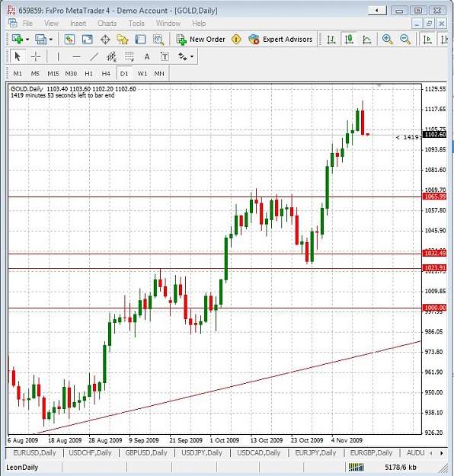Select the trendline tool
The height and width of the screenshot is (476, 454).
click(x=94, y=56)
